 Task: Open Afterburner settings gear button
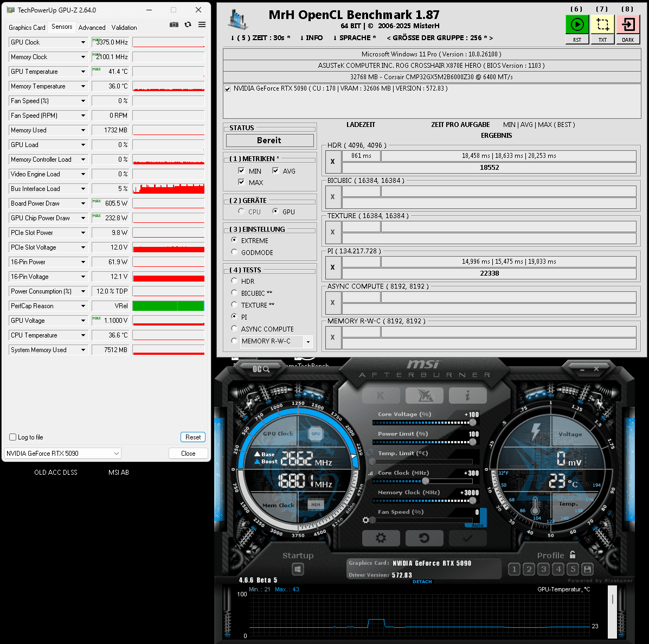click(x=381, y=538)
